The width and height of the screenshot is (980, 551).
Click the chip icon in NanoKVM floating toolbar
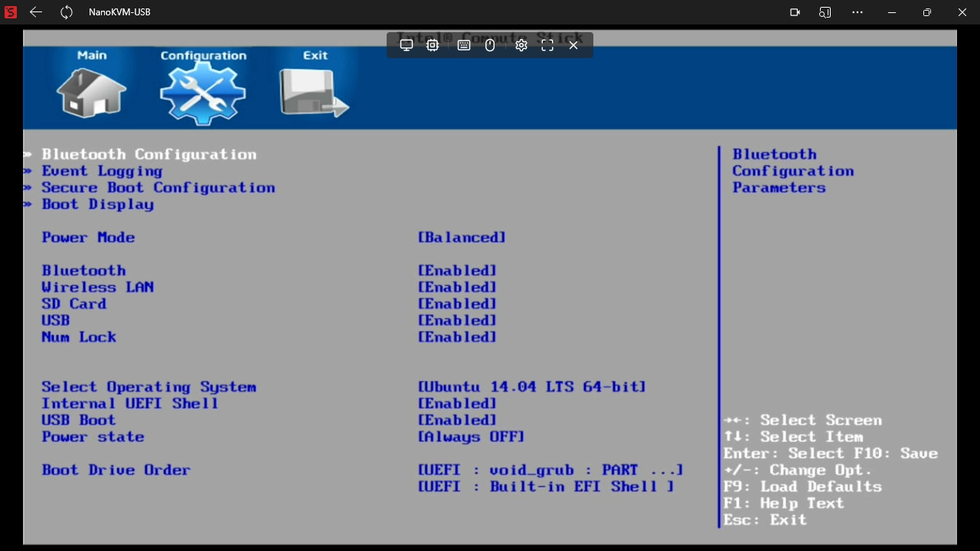pos(433,45)
